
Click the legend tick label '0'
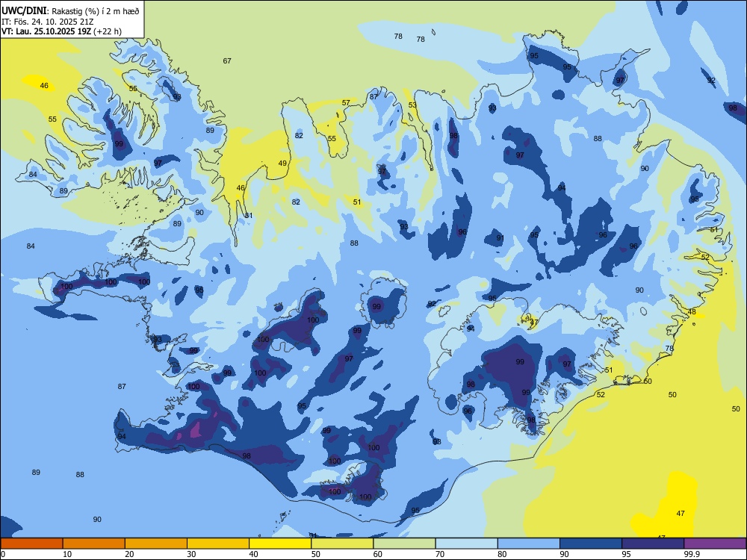pyautogui.click(x=3, y=554)
